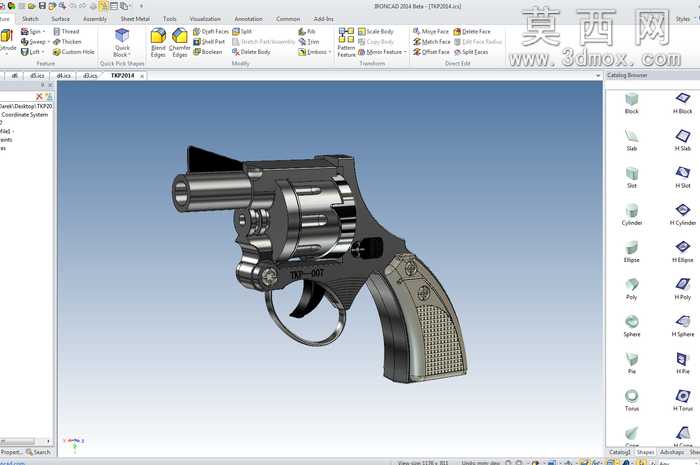Viewport: 700px width, 465px height.
Task: Switch to the Surface ribbon tab
Action: point(60,19)
